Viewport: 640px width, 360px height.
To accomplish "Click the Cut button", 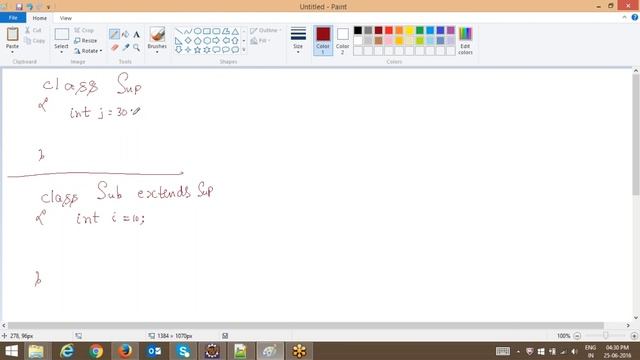I will click(33, 30).
